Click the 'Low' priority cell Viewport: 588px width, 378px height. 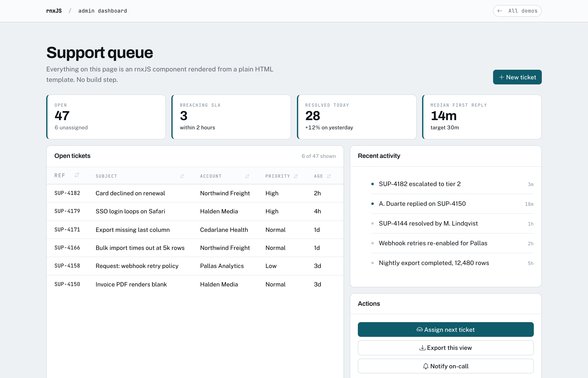(x=271, y=266)
